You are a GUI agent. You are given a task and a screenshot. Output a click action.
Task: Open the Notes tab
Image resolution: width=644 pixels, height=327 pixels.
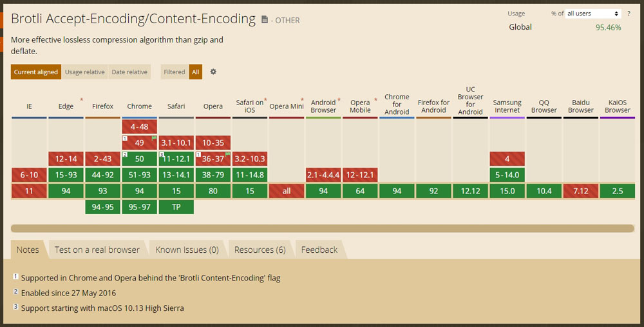click(x=28, y=250)
